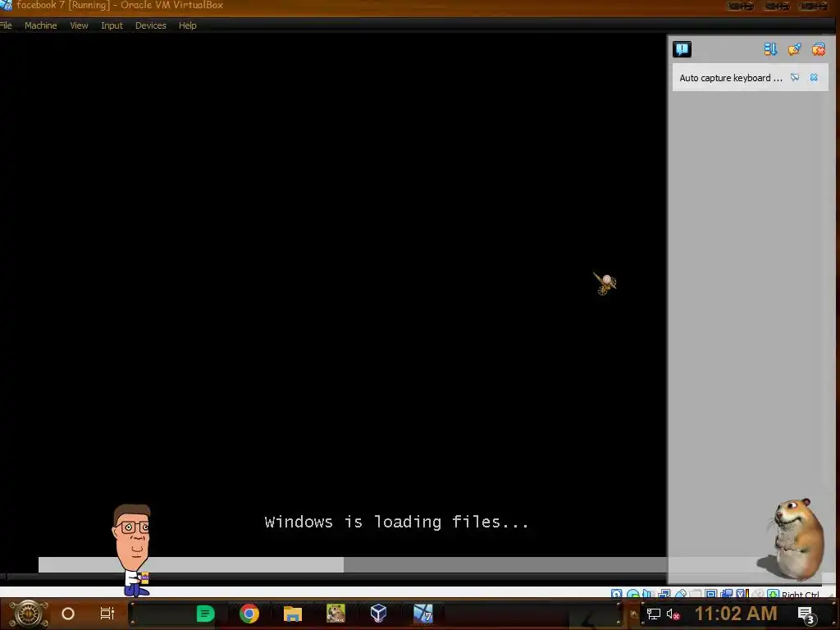
Task: Click the Right Ctrl host key label
Action: click(x=801, y=595)
